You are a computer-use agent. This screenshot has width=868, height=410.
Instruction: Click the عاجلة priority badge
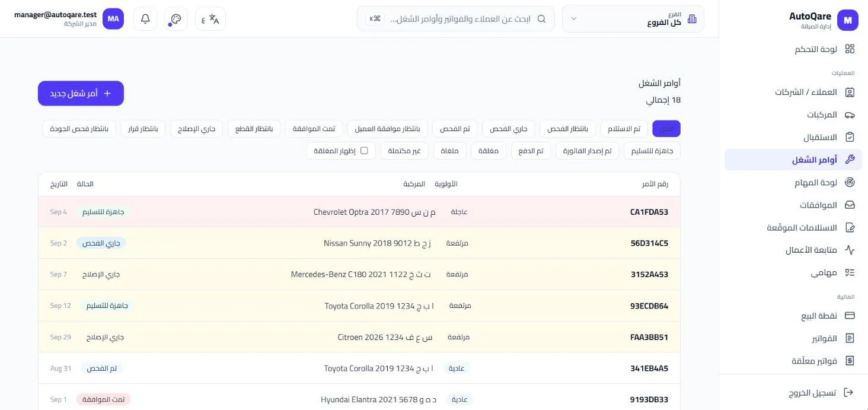click(x=459, y=212)
